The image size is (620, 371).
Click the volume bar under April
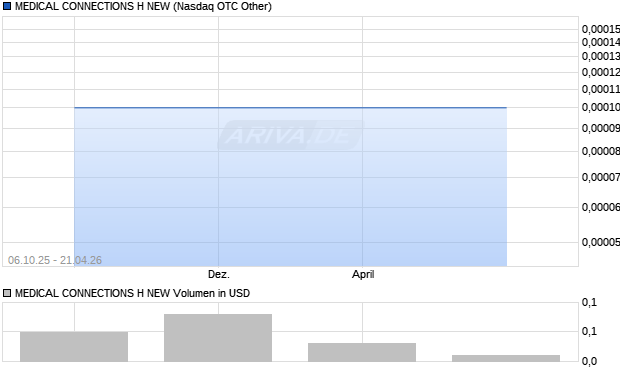362,352
